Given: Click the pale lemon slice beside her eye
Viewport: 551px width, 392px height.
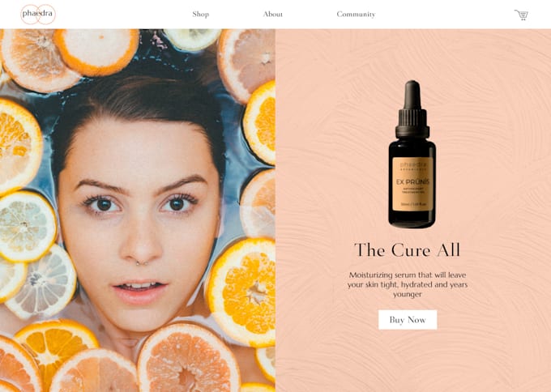Looking at the screenshot, I should tap(27, 226).
